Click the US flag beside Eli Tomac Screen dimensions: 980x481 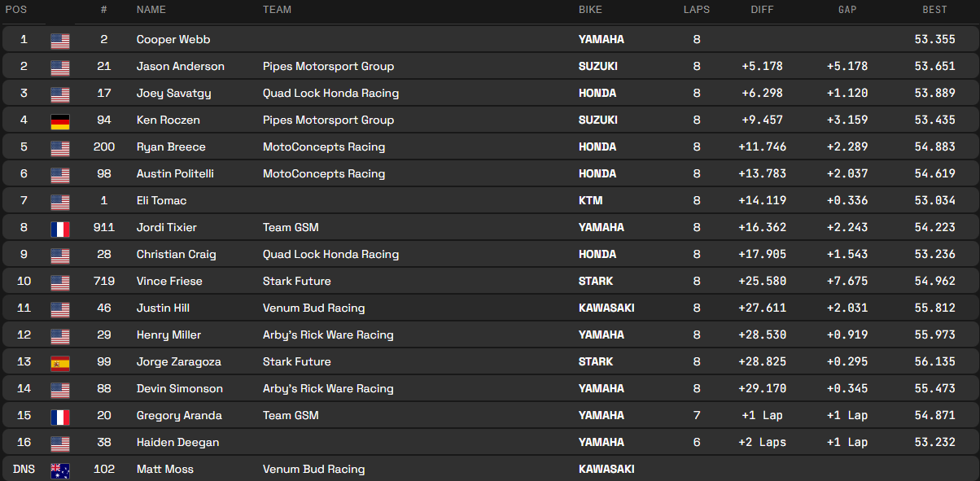(x=60, y=201)
